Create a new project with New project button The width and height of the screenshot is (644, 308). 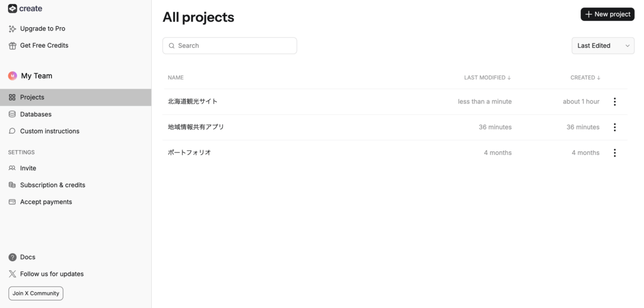[608, 14]
